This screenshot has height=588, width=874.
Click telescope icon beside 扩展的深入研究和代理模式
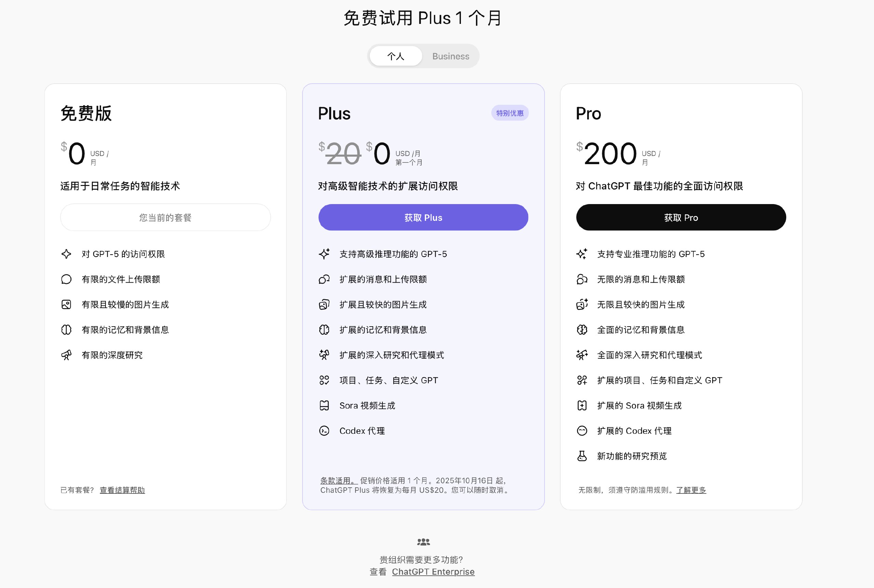[324, 355]
